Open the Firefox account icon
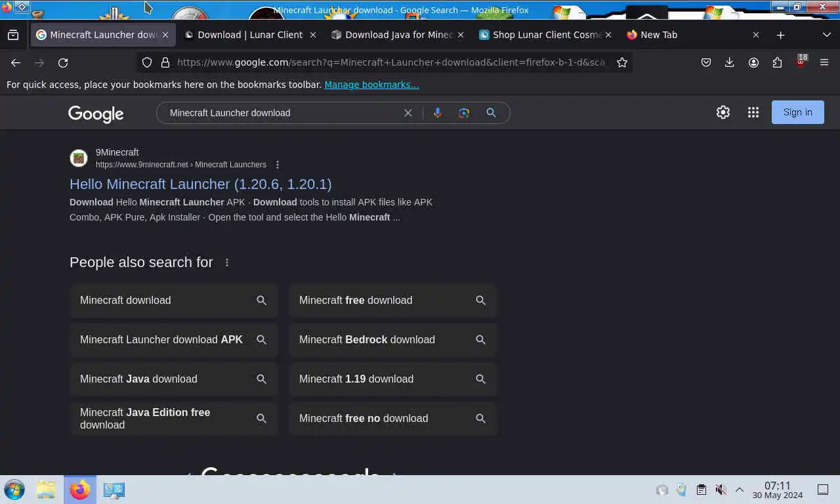 tap(753, 62)
